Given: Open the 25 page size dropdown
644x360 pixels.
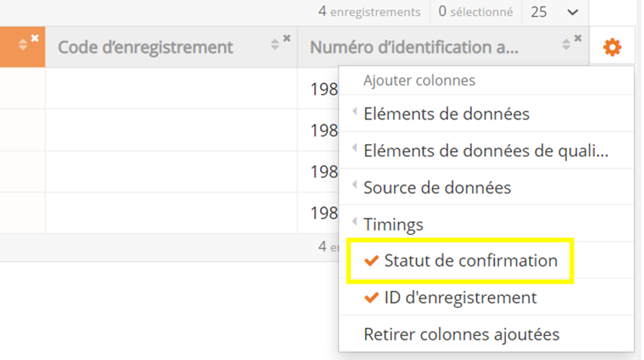Looking at the screenshot, I should pos(554,12).
